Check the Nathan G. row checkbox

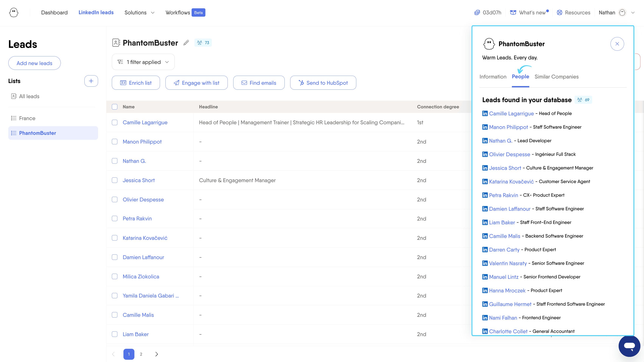115,161
